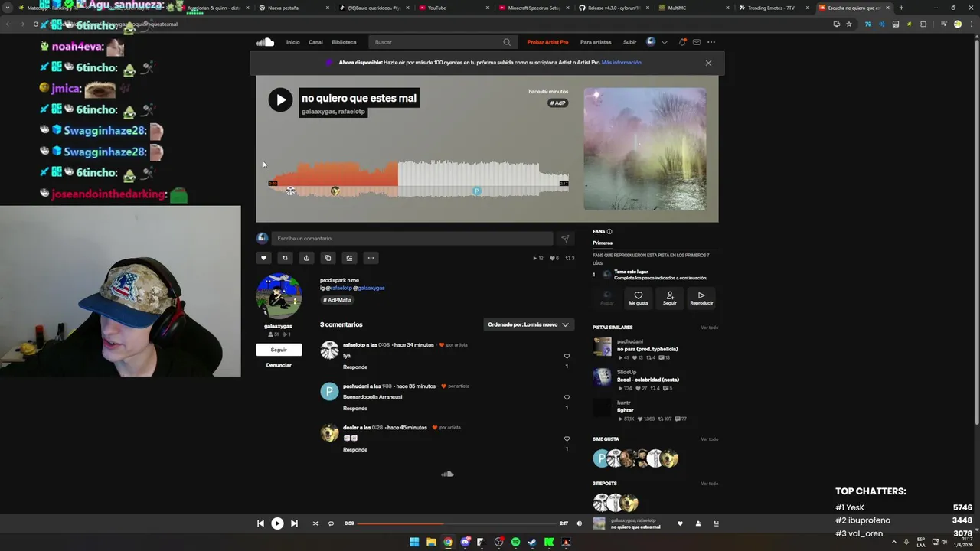
Task: Open File Explorer from taskbar
Action: [x=431, y=542]
